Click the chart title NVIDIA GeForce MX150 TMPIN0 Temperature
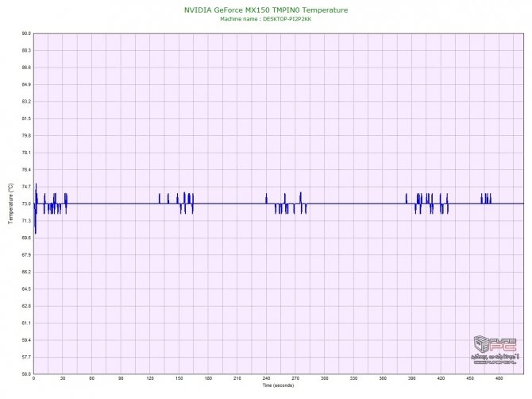Image resolution: width=532 pixels, height=399 pixels. tap(266, 10)
